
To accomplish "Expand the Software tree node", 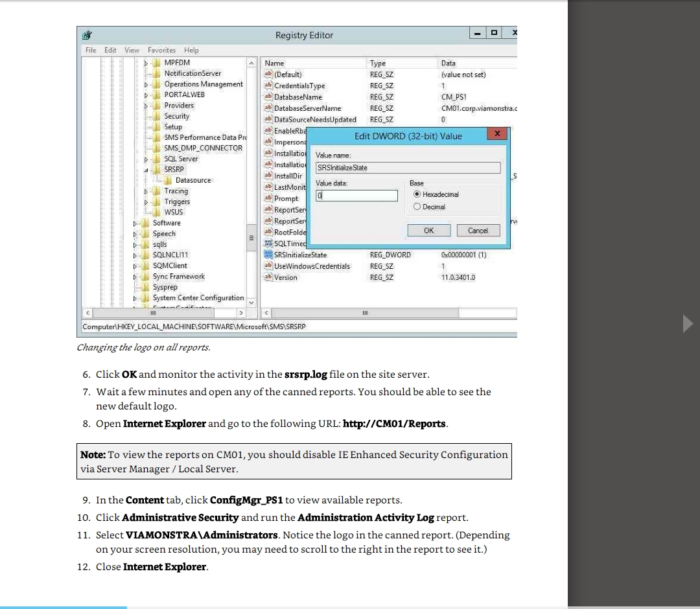I will click(x=135, y=223).
